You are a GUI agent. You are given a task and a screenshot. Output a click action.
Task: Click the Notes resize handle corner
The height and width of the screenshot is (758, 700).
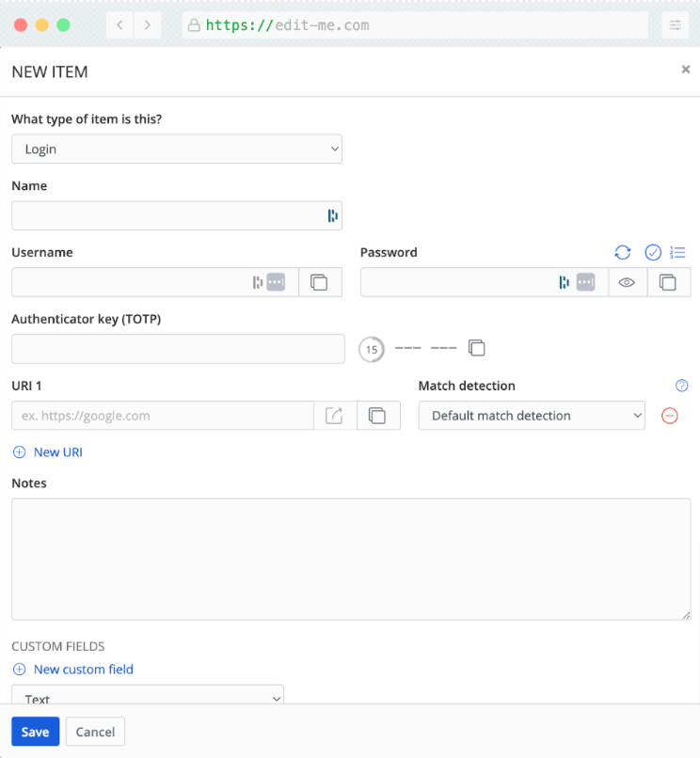pyautogui.click(x=686, y=615)
